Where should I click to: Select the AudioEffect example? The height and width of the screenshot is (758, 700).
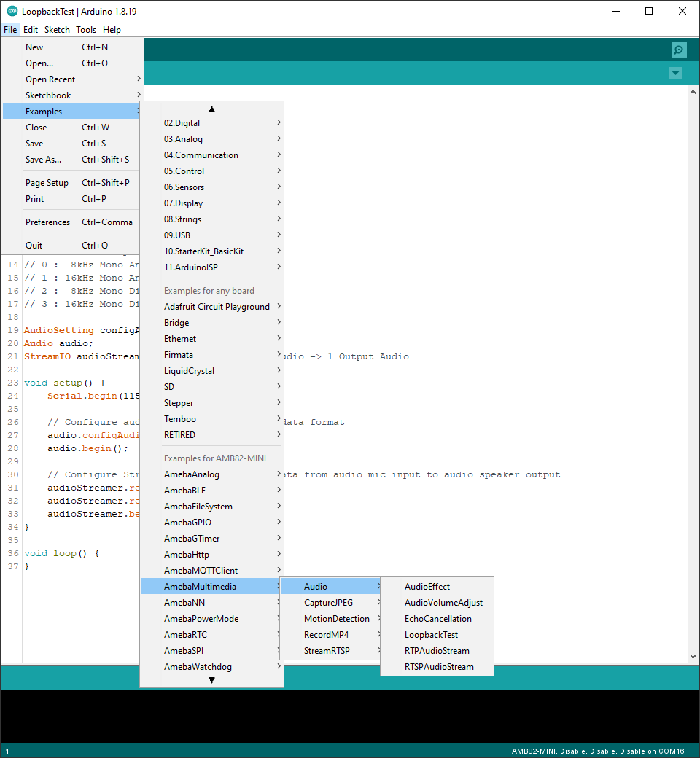coord(427,587)
